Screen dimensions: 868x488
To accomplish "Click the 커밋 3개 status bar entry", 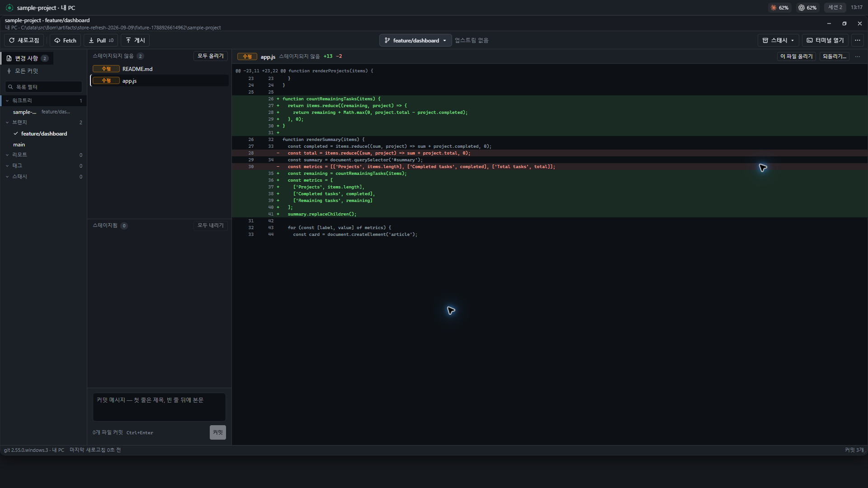I will 854,450.
